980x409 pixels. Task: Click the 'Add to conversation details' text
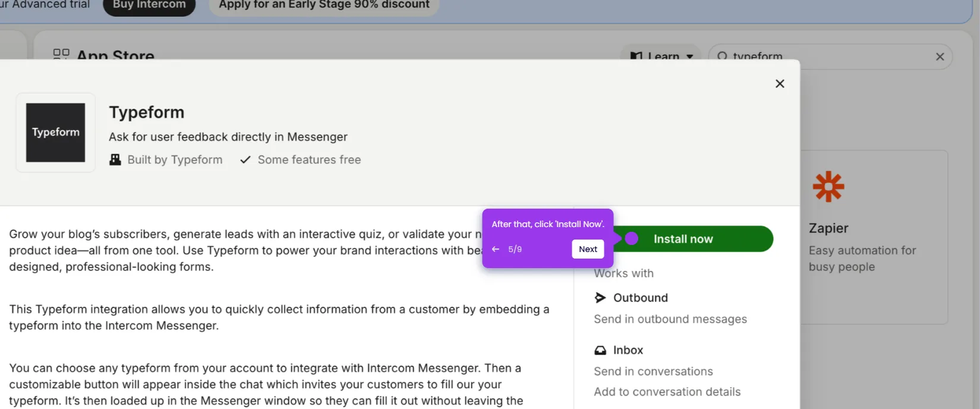point(667,392)
